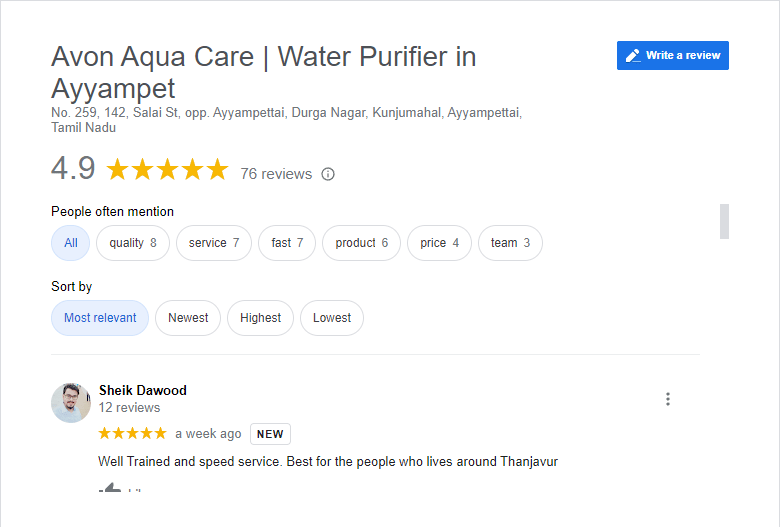The width and height of the screenshot is (780, 527).
Task: Filter reviews mentioning team
Action: [510, 243]
